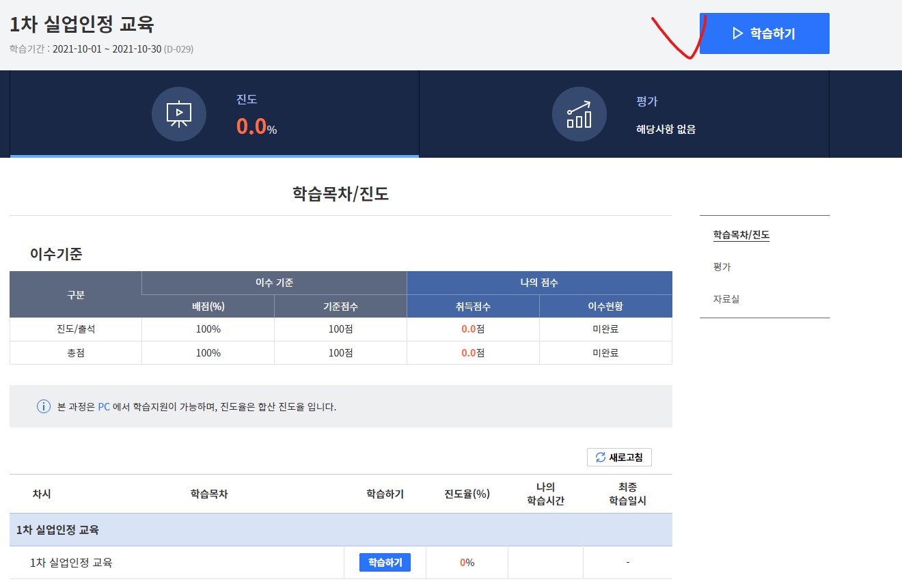Click the 1차 실업인정 교육 lesson title
Screen dimensions: 902x588
[71, 563]
